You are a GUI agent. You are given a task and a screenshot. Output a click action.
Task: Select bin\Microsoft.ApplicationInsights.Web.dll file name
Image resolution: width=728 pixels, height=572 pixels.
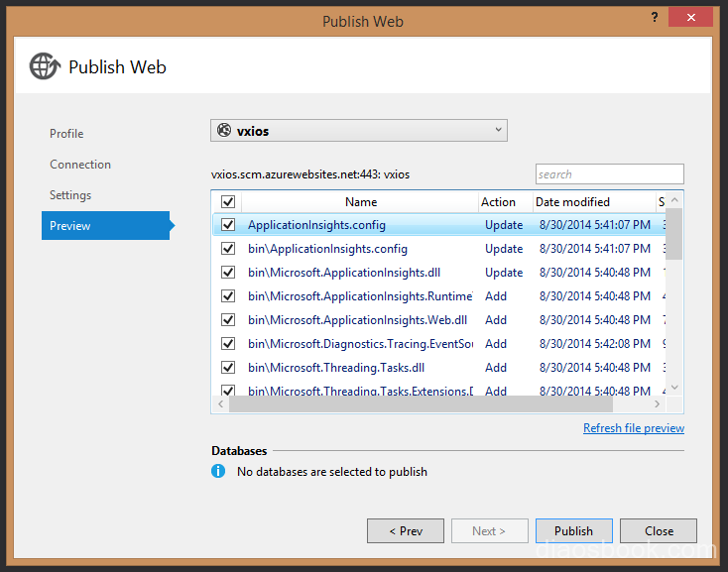[357, 320]
